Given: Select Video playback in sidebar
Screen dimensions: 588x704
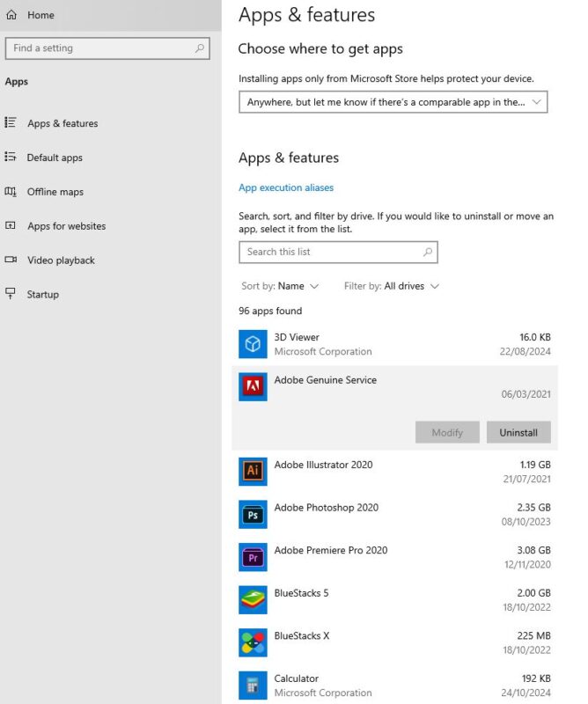Looking at the screenshot, I should pos(61,260).
